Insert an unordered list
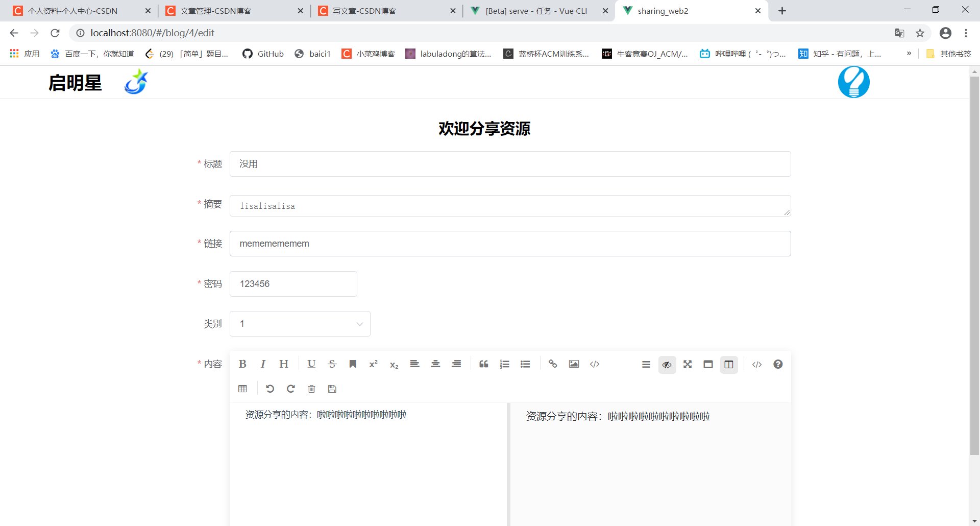This screenshot has width=980, height=526. pos(525,364)
